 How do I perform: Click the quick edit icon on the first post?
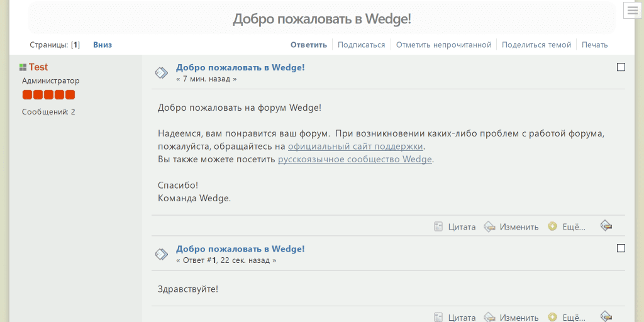click(x=606, y=226)
